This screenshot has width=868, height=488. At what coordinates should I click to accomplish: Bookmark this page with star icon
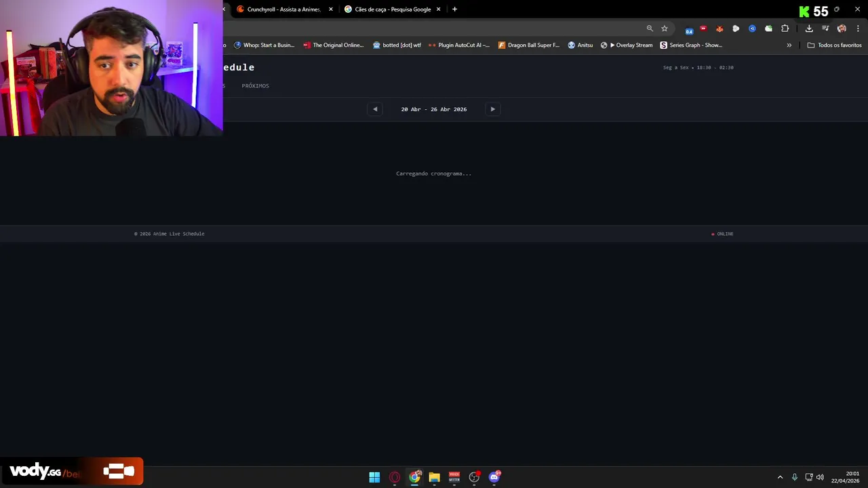coord(665,28)
